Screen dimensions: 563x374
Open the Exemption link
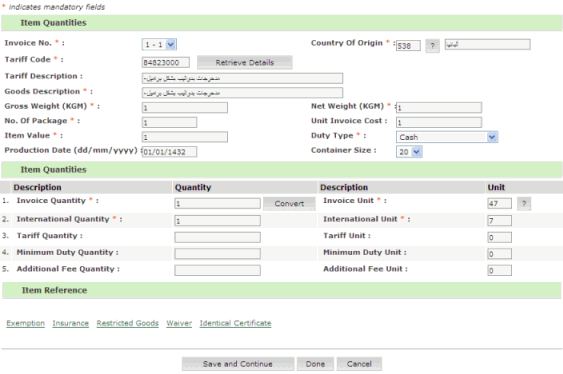click(25, 323)
